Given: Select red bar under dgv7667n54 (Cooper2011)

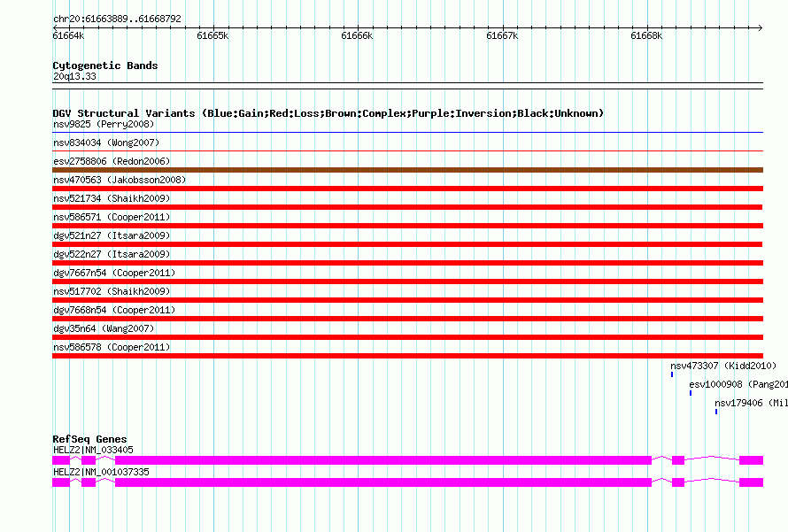Looking at the screenshot, I should (x=407, y=281).
